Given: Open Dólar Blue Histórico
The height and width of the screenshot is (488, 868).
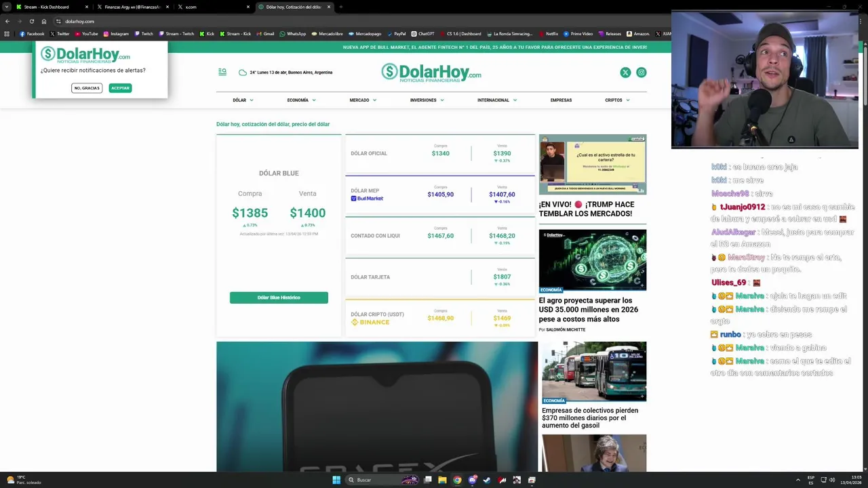Looking at the screenshot, I should [279, 298].
